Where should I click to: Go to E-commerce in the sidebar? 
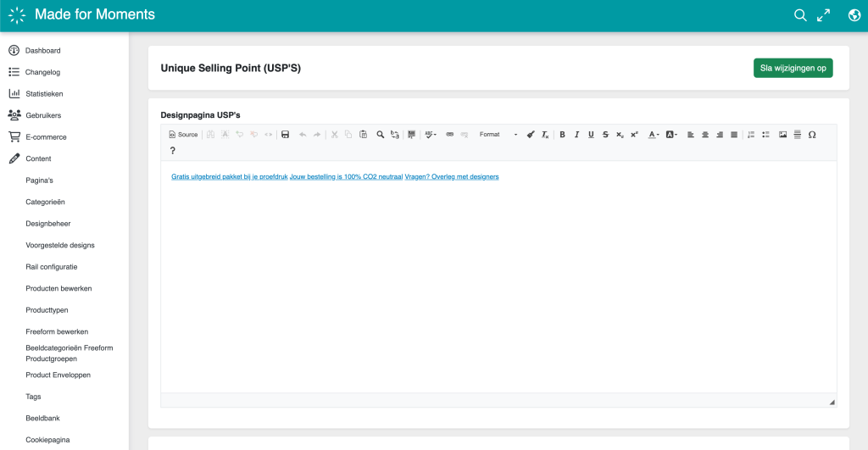(x=46, y=137)
